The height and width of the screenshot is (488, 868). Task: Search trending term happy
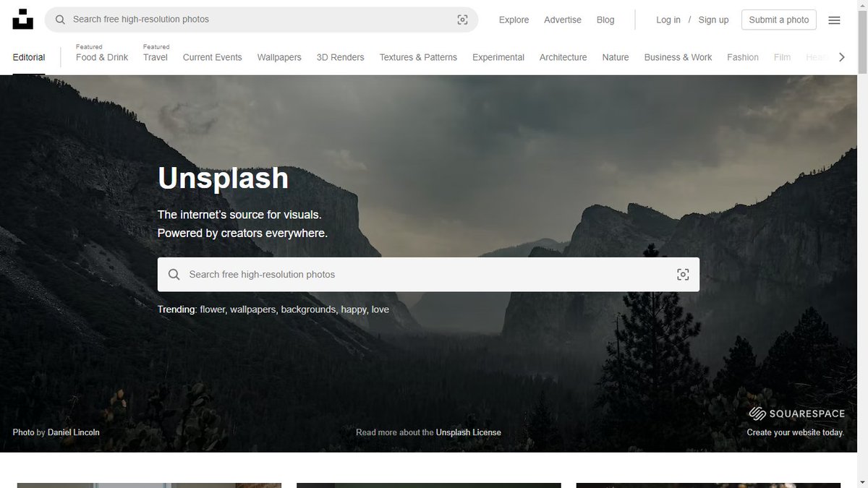354,309
